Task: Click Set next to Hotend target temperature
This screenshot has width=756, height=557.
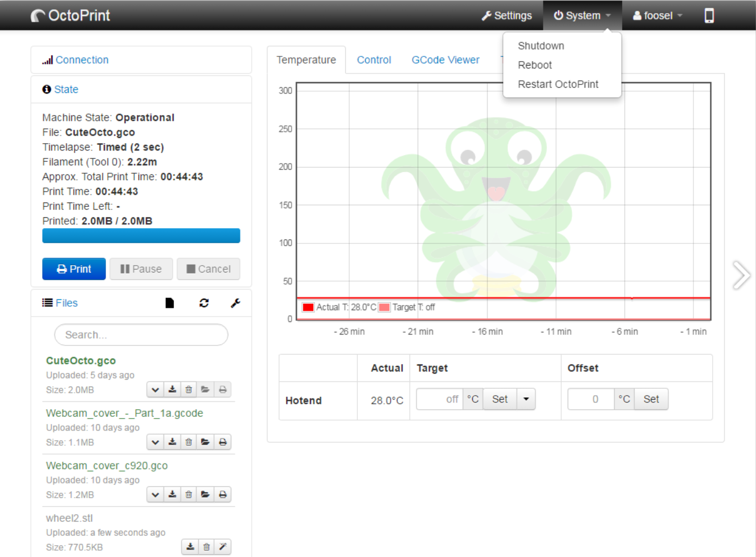Action: tap(500, 399)
